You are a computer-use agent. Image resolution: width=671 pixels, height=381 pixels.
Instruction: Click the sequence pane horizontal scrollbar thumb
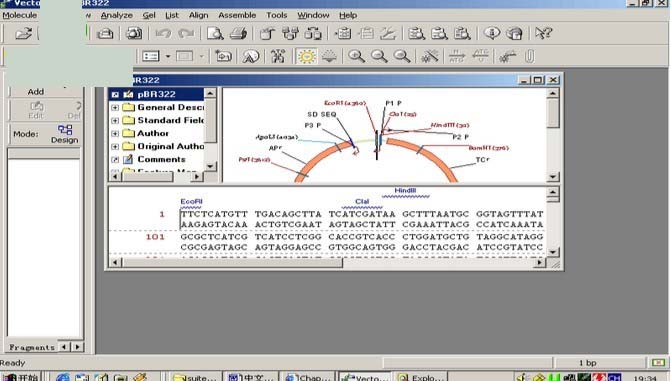232,262
